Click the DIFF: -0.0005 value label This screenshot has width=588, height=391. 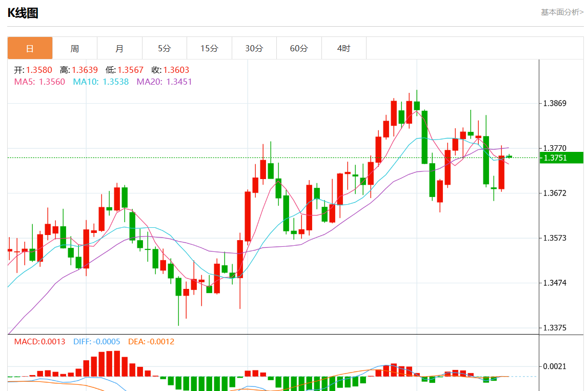[97, 341]
